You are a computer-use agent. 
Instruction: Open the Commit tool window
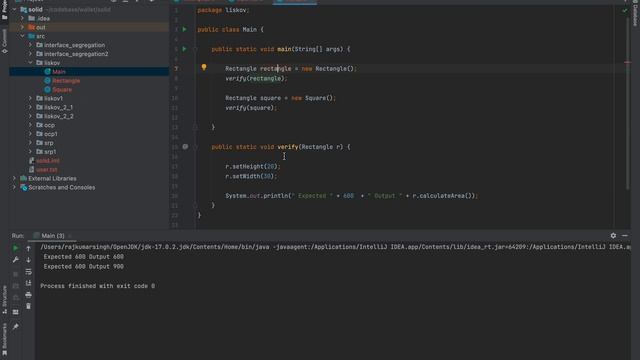point(4,41)
